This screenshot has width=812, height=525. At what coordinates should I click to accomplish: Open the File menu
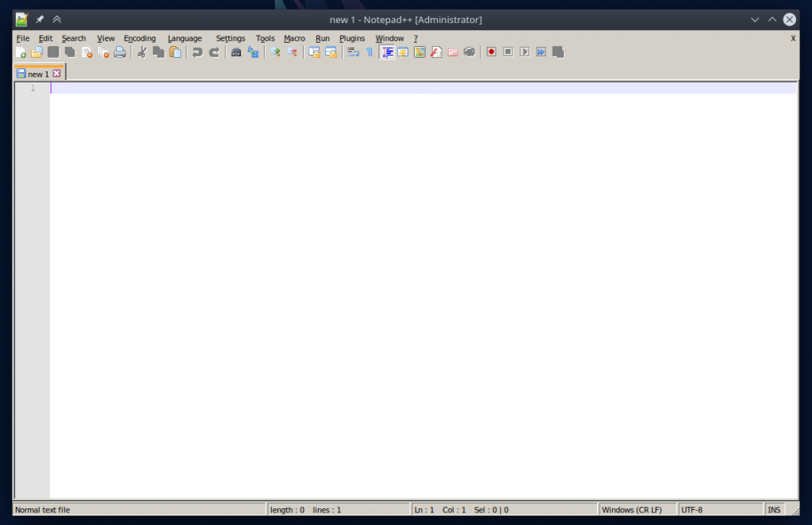pyautogui.click(x=23, y=38)
